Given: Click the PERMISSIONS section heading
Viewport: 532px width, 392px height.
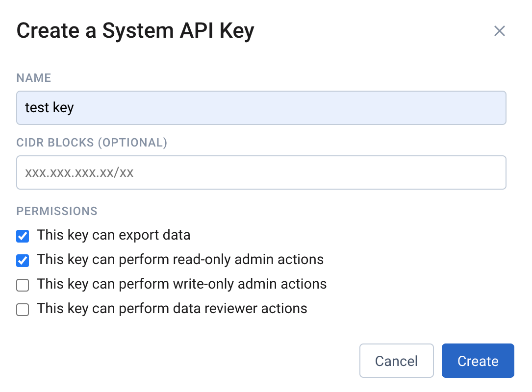Looking at the screenshot, I should pos(57,211).
